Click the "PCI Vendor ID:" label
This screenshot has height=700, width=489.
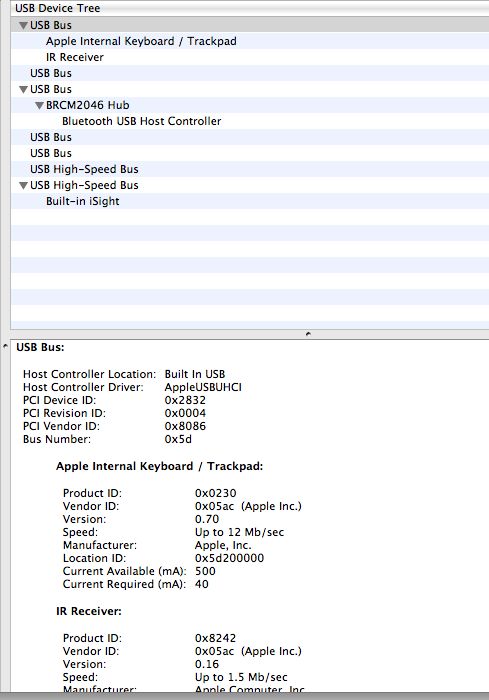click(x=61, y=426)
